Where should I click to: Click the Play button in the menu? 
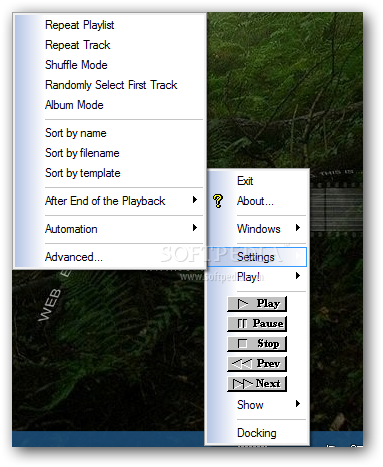257,304
